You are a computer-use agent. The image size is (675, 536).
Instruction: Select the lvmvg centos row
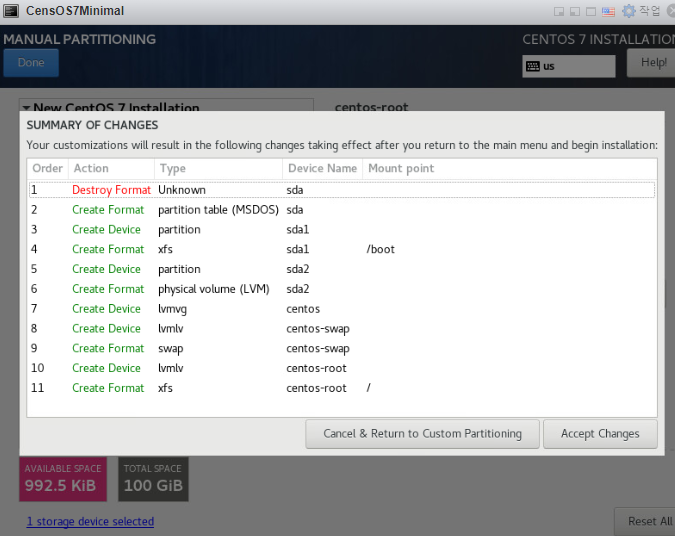[342, 309]
